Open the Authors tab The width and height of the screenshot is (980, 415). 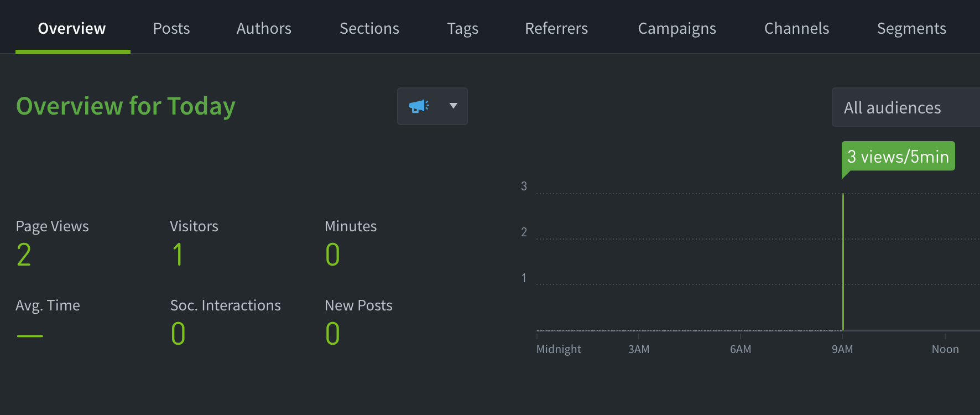pos(264,28)
